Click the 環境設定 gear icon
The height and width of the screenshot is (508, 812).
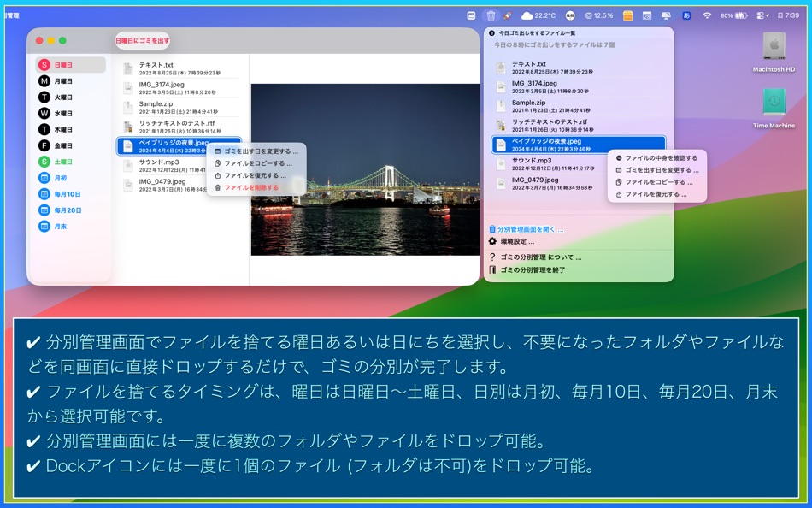click(491, 242)
